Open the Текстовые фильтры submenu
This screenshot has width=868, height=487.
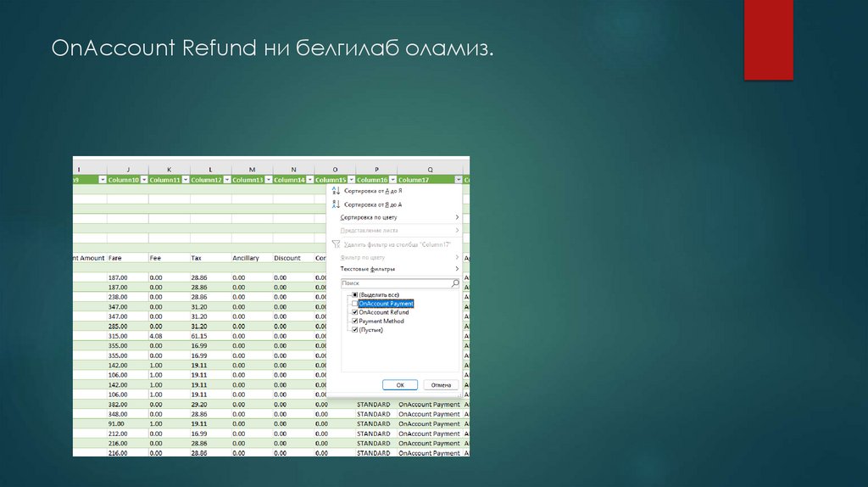(398, 269)
